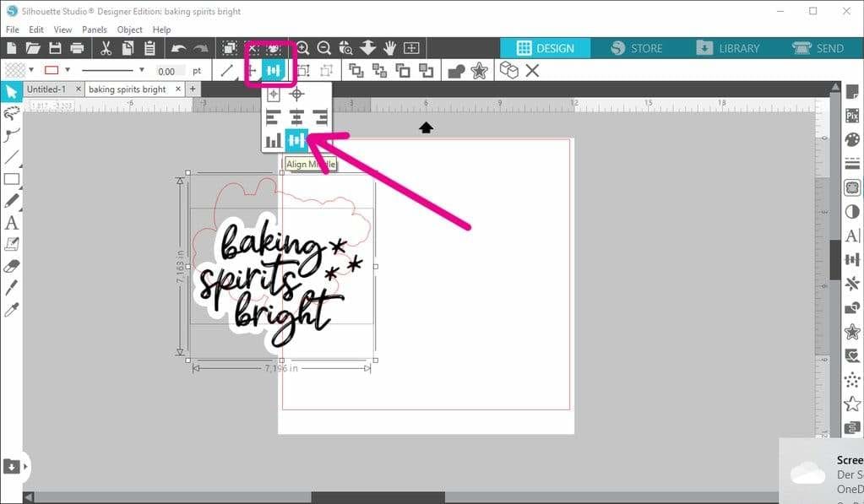The image size is (864, 504).
Task: Open the Fill color palette panel
Action: (x=852, y=139)
